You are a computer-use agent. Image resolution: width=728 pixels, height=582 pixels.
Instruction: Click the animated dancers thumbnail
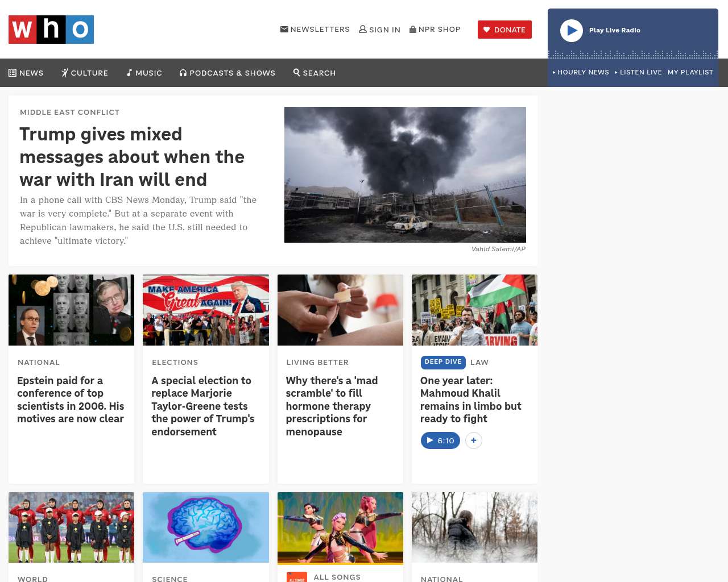tap(340, 528)
